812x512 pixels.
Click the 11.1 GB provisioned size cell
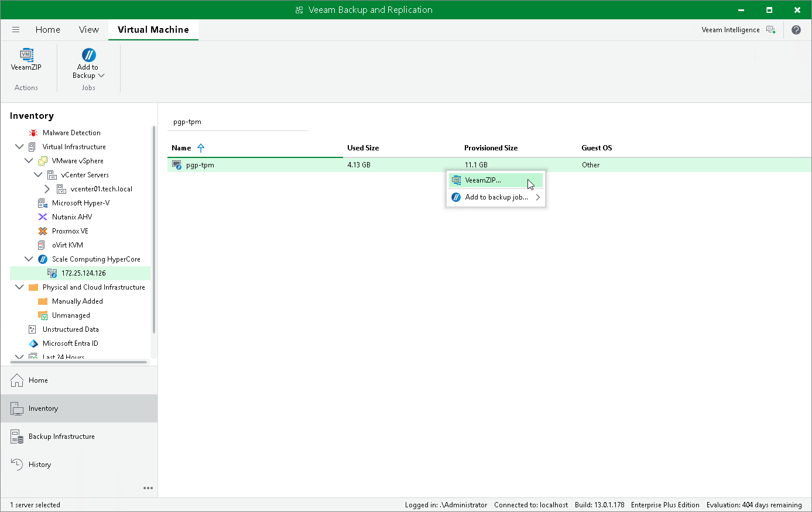476,165
